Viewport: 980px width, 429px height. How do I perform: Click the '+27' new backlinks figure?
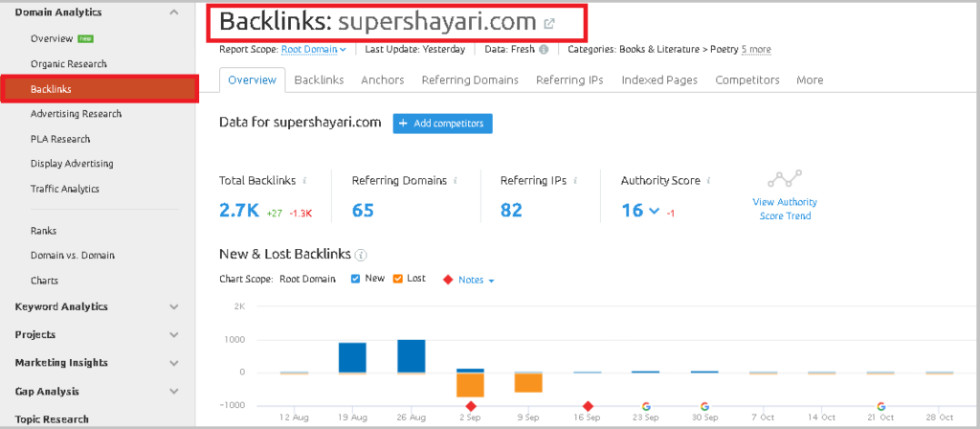275,214
